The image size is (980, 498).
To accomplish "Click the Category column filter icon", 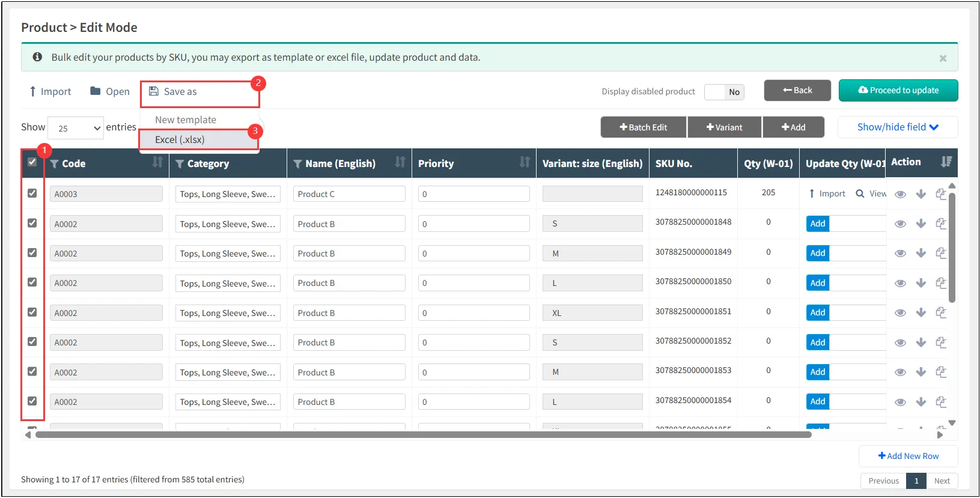I will tap(180, 164).
